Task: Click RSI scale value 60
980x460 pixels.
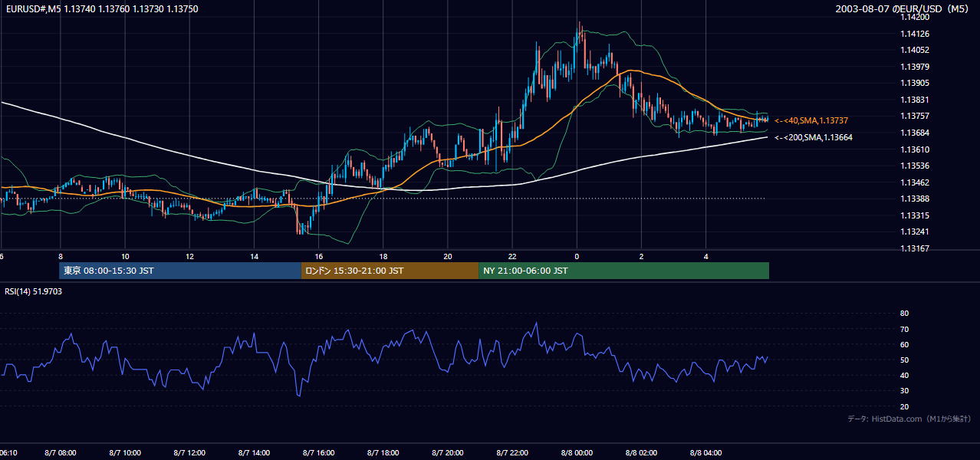Action: 905,344
